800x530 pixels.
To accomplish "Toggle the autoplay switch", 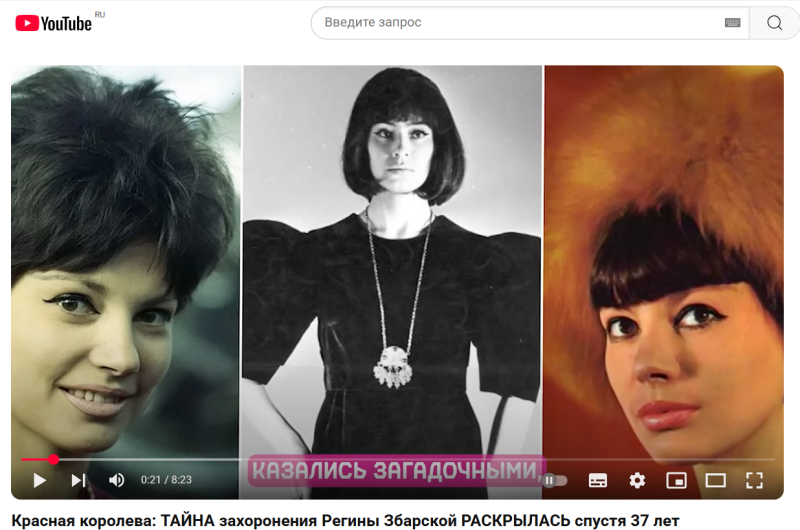I will (x=555, y=480).
